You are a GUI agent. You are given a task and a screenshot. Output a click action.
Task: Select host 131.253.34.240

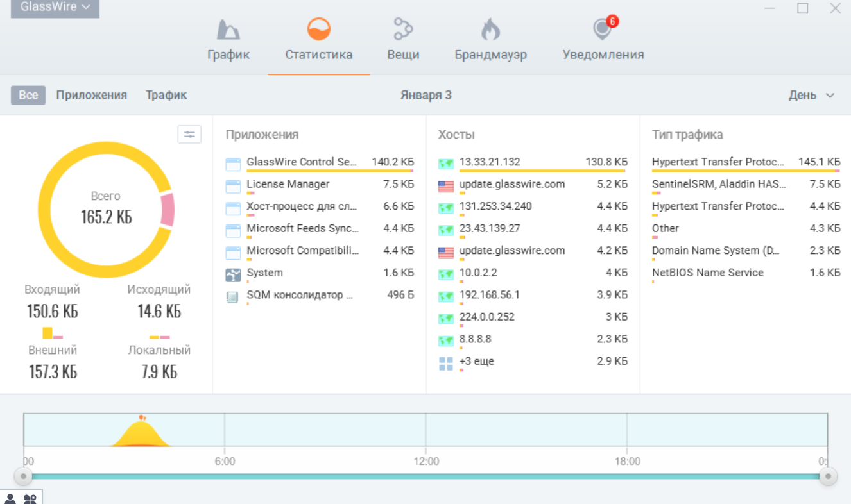pyautogui.click(x=533, y=208)
